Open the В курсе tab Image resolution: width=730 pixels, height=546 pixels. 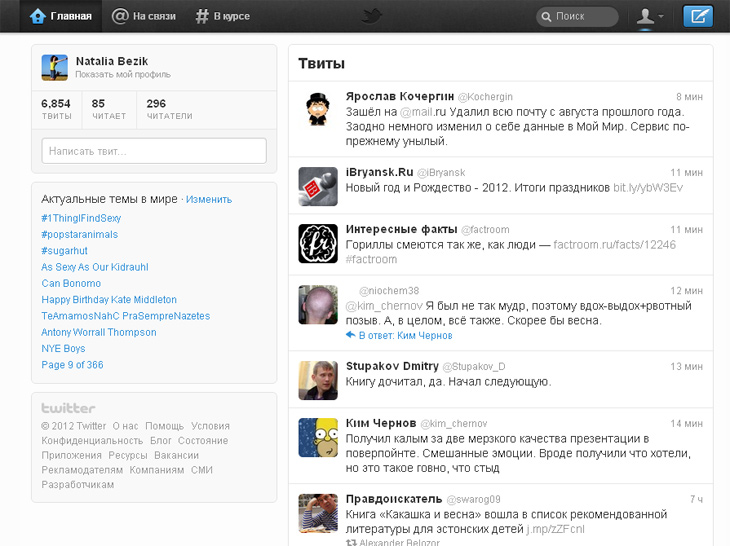point(223,16)
